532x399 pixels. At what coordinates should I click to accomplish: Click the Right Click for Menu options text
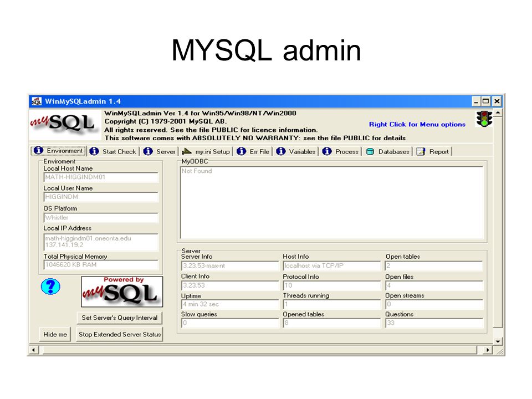[417, 125]
